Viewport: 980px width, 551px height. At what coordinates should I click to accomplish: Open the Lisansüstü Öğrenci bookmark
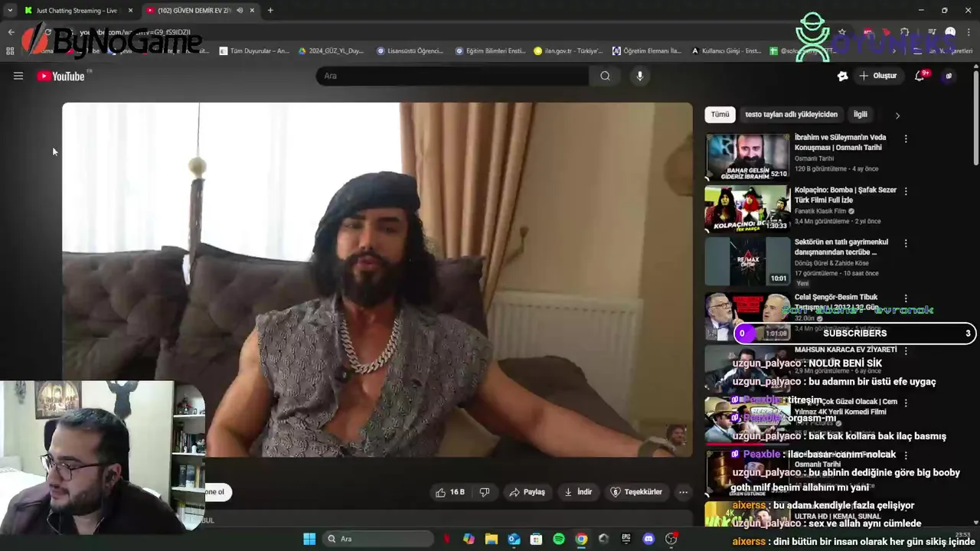[x=410, y=51]
